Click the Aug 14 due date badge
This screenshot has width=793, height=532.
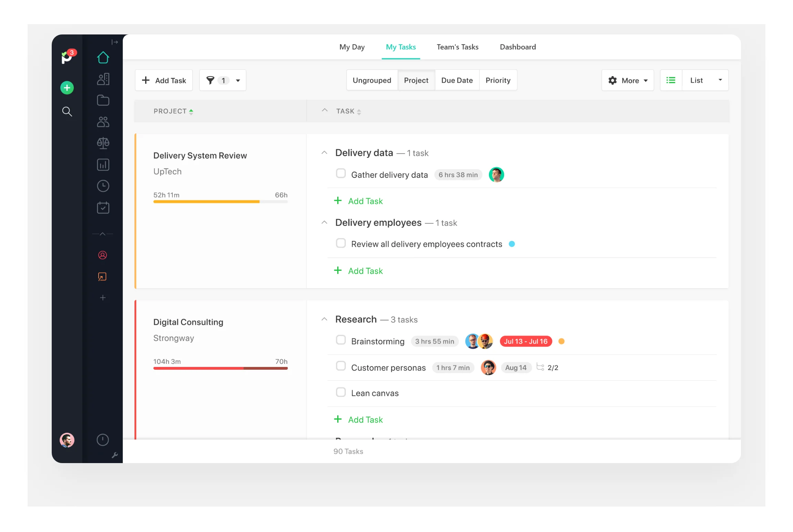point(516,367)
